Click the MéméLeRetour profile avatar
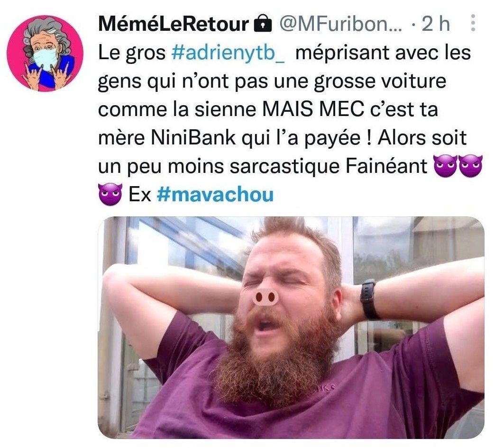This screenshot has width=494, height=448. coord(45,53)
